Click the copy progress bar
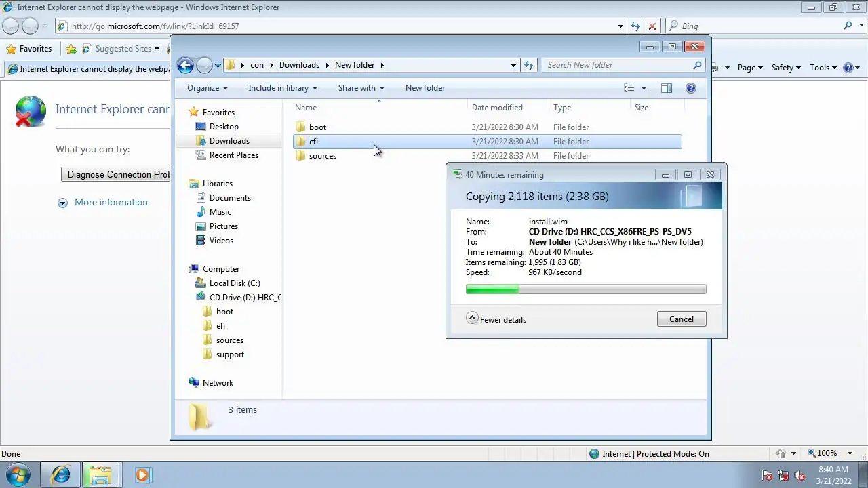 [586, 289]
